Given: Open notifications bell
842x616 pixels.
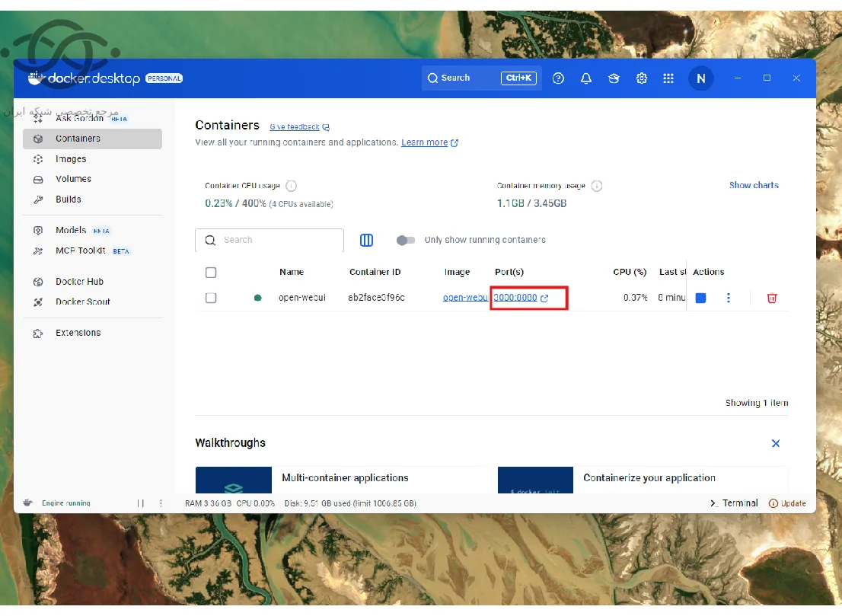Looking at the screenshot, I should click(x=586, y=78).
